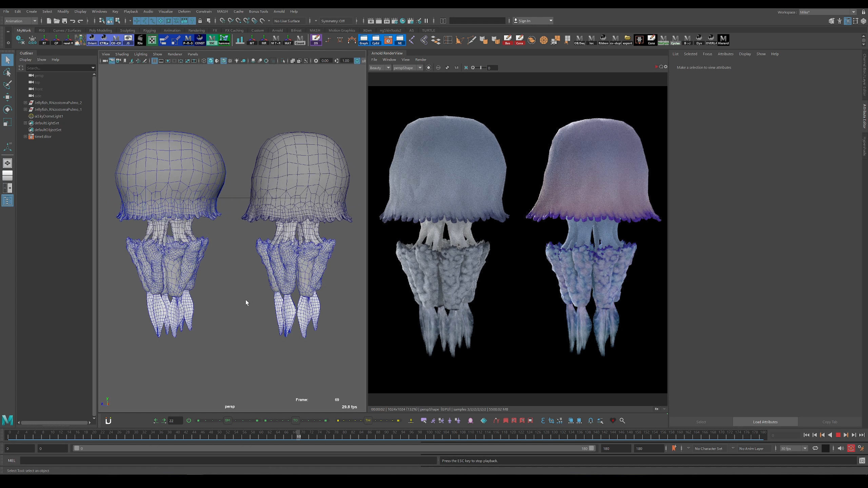Click the Undo icon in status line
Image resolution: width=868 pixels, height=488 pixels.
click(73, 21)
